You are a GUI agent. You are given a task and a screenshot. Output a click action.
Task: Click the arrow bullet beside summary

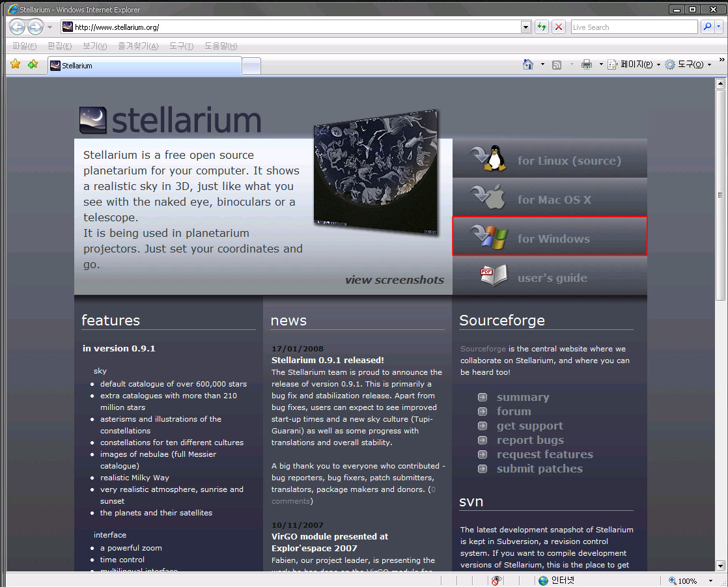coord(483,397)
